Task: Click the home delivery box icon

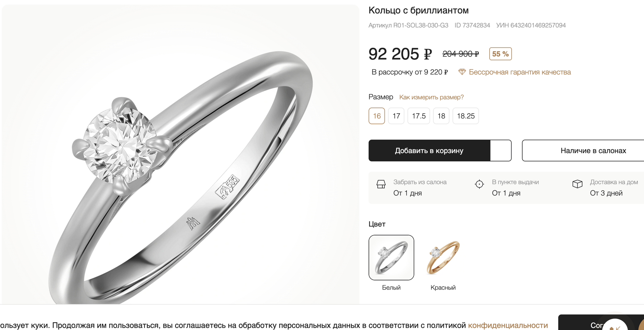Action: 577,184
